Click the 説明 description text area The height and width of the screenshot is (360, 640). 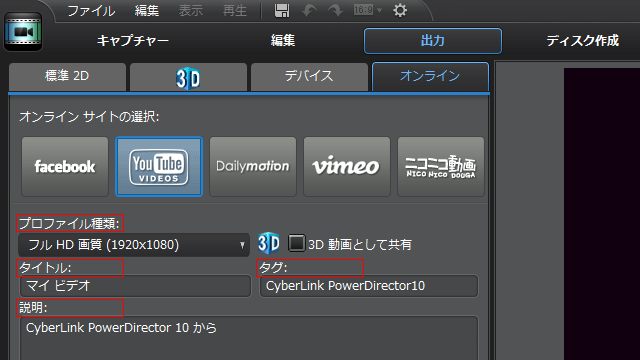tap(249, 338)
